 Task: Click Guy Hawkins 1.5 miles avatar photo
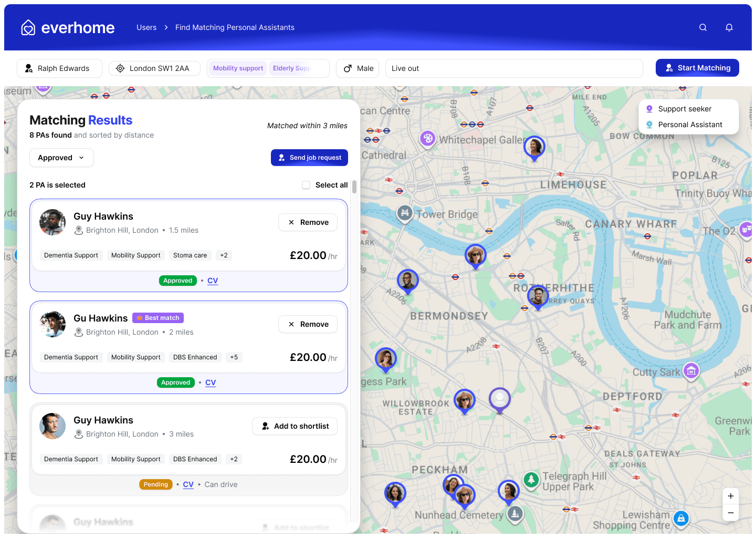point(52,222)
